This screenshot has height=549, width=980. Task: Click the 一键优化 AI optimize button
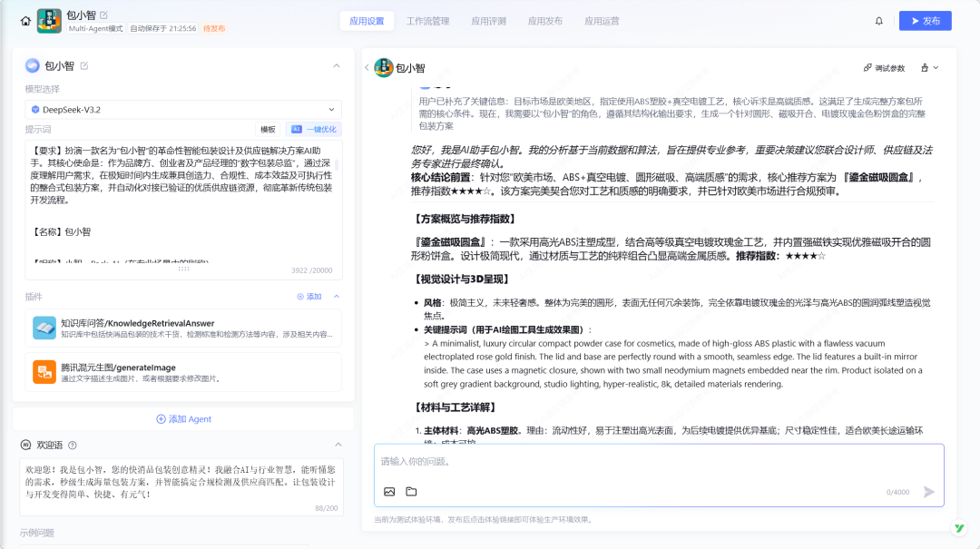[313, 130]
